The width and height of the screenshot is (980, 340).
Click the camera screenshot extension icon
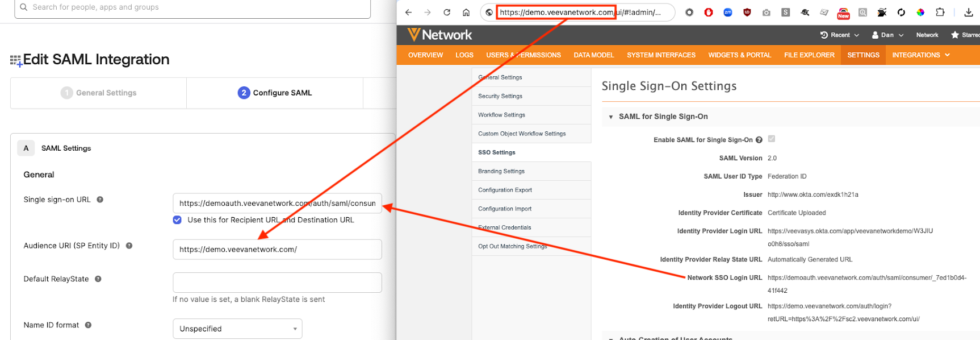pos(767,13)
